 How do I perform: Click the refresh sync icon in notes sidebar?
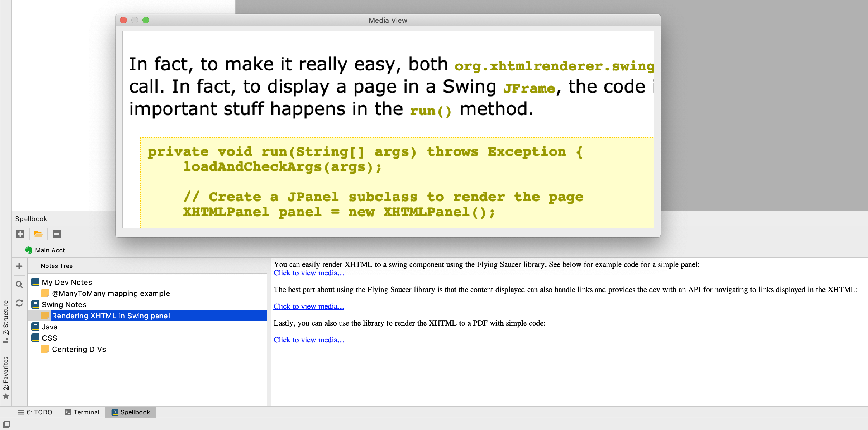pos(19,303)
